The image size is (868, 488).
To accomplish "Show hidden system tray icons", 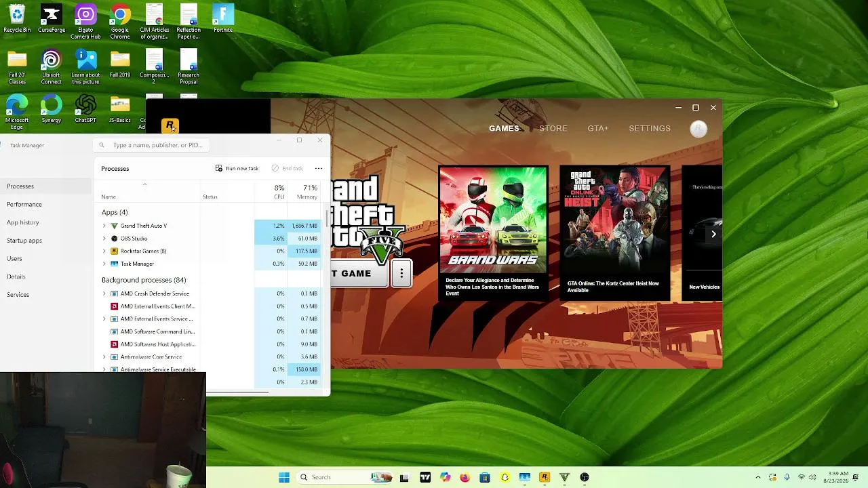I will pyautogui.click(x=758, y=477).
